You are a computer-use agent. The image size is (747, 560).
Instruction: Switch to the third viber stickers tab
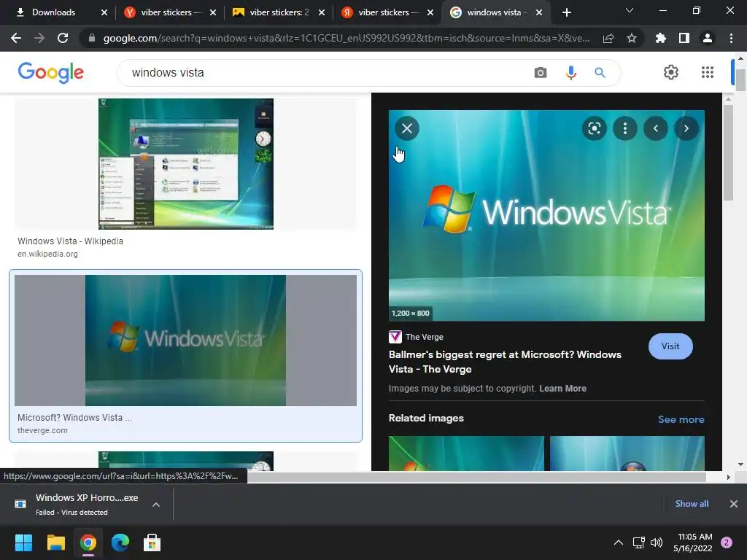[x=383, y=12]
